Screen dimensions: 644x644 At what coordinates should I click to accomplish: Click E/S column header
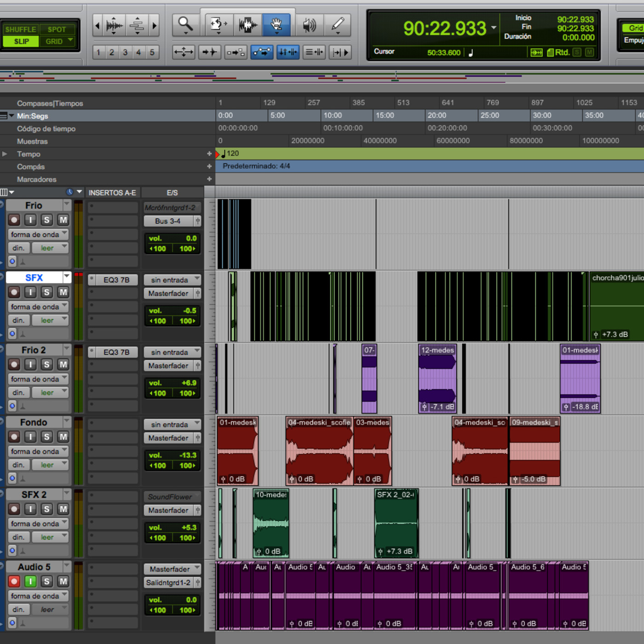coord(172,193)
